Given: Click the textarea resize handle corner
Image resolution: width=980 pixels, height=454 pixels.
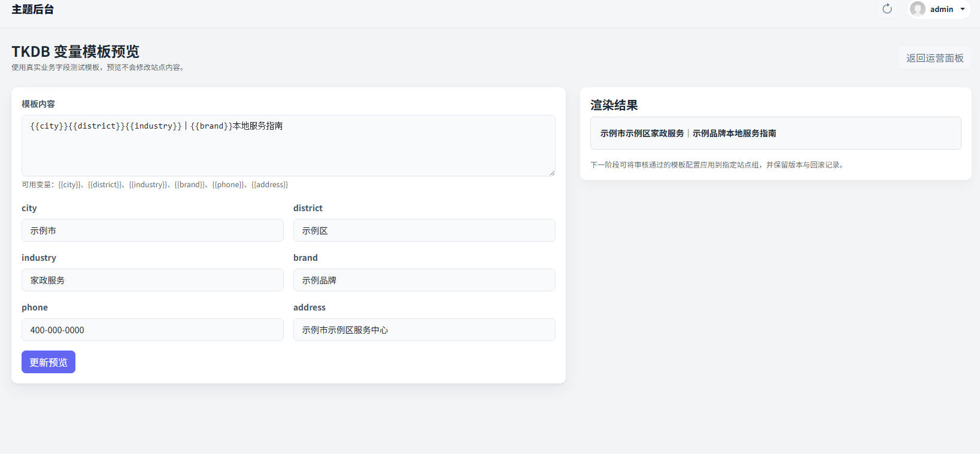Looking at the screenshot, I should pyautogui.click(x=552, y=173).
